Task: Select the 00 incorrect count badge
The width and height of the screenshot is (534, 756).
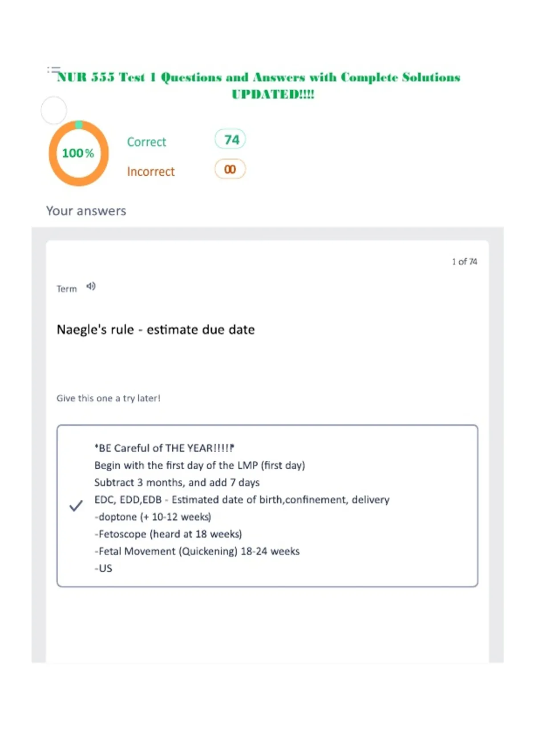Action: click(x=230, y=169)
